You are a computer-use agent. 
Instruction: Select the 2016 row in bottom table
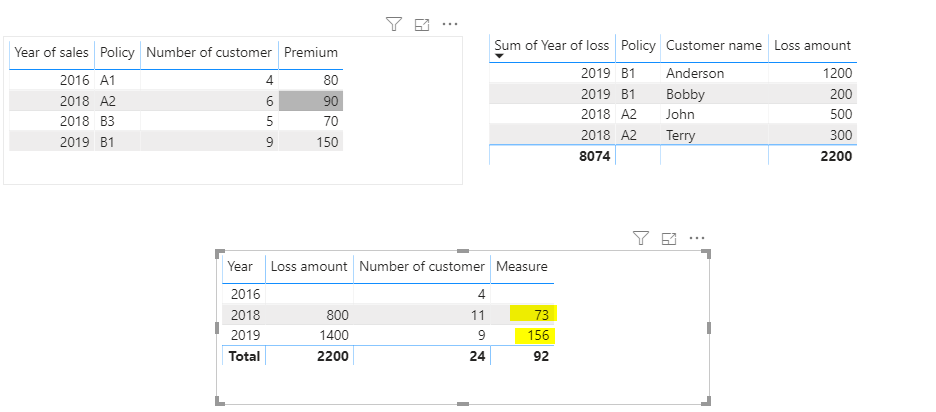pos(387,294)
